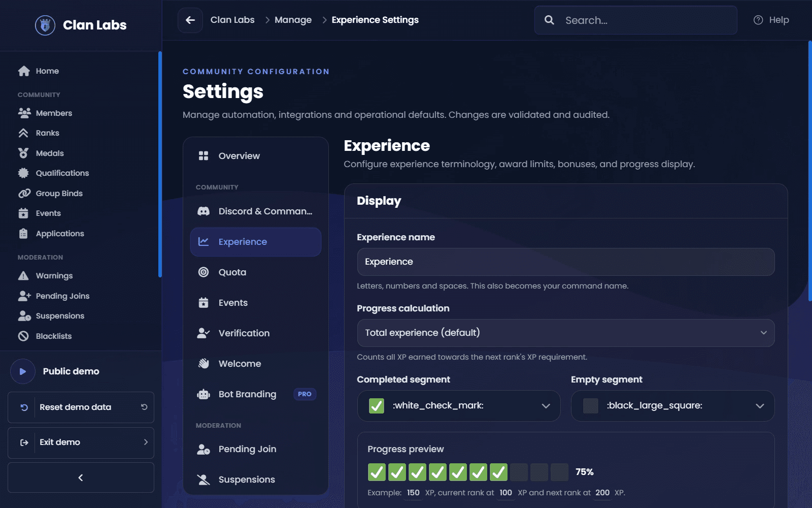Click the Warnings triangle icon
812x508 pixels.
tap(23, 276)
